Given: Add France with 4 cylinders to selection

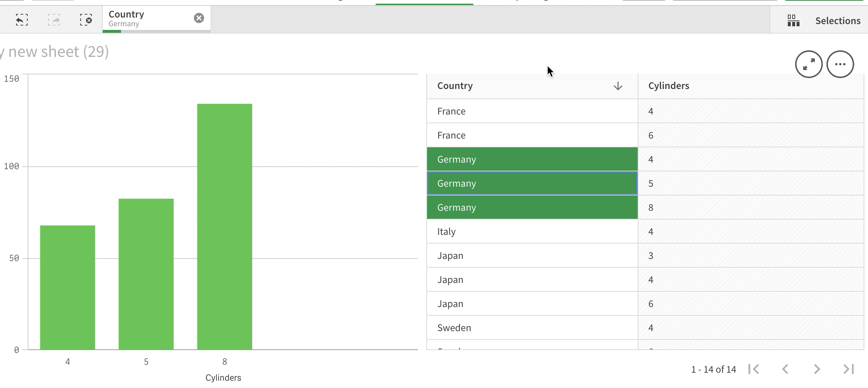Looking at the screenshot, I should click(x=531, y=111).
